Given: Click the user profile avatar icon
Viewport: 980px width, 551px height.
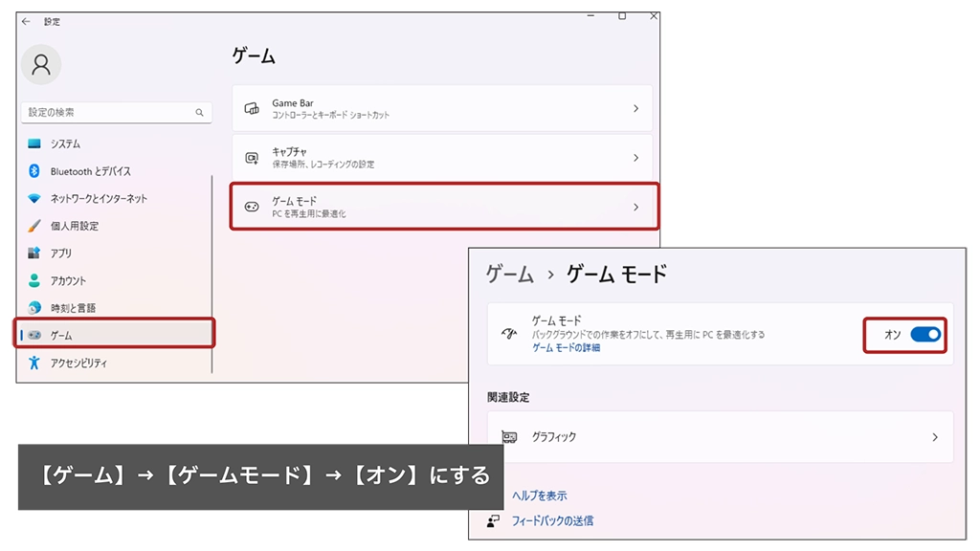Looking at the screenshot, I should pyautogui.click(x=41, y=64).
